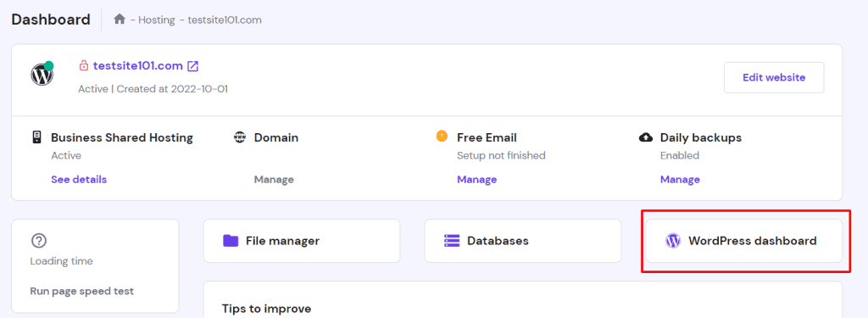Click the Free Email heading
The height and width of the screenshot is (318, 868).
[487, 137]
